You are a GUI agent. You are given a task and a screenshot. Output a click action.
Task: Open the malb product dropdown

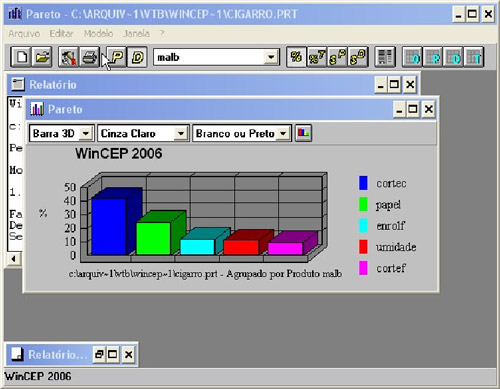click(271, 57)
